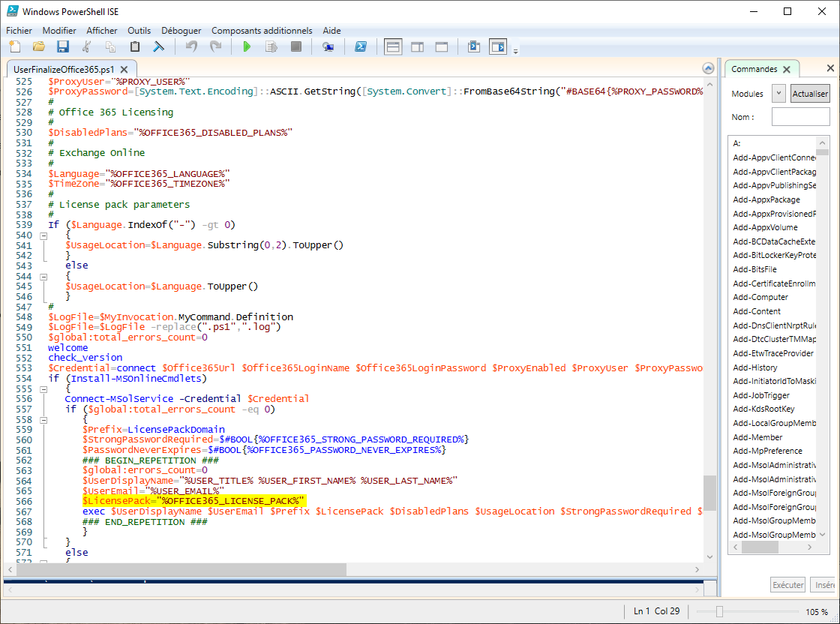Show script pane on right layout icon
The width and height of the screenshot is (840, 624).
(x=417, y=46)
